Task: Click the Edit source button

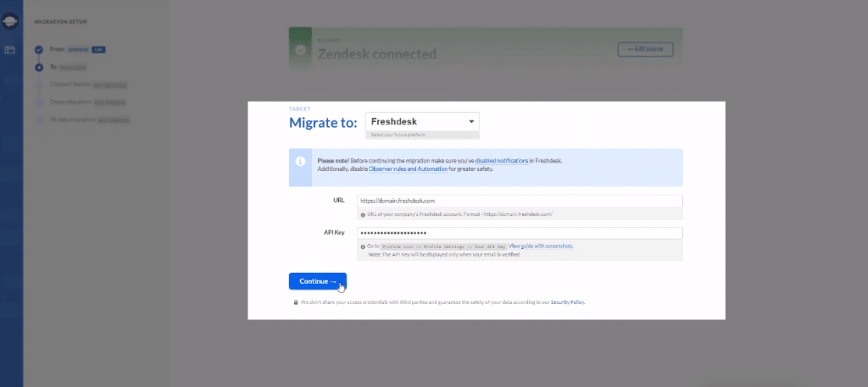Action: coord(645,49)
